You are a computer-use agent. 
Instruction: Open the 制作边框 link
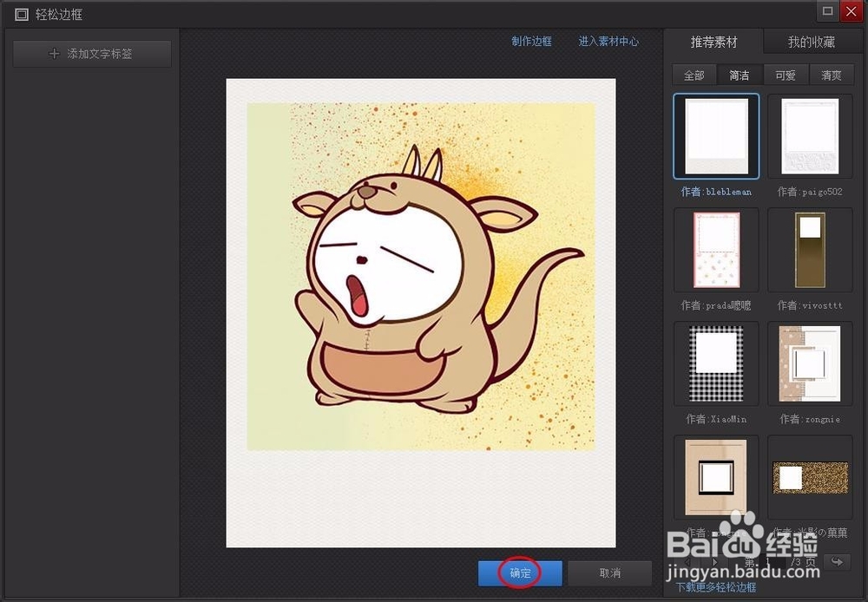531,42
